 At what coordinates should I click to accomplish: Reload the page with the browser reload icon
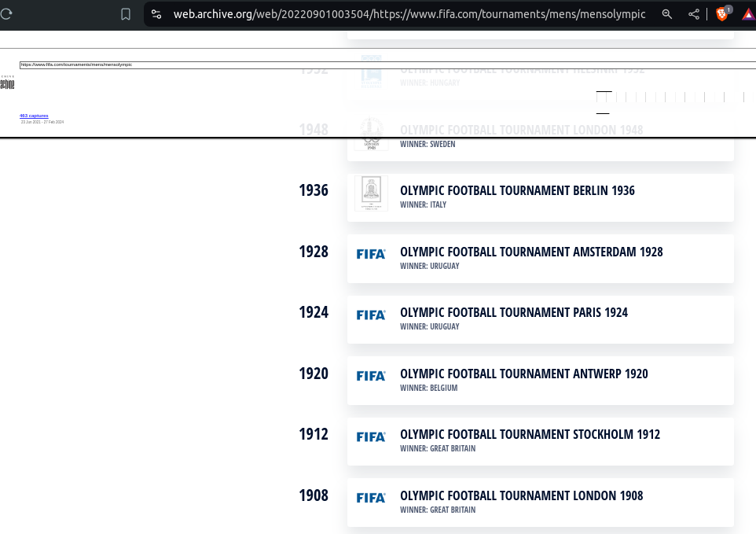pyautogui.click(x=6, y=14)
